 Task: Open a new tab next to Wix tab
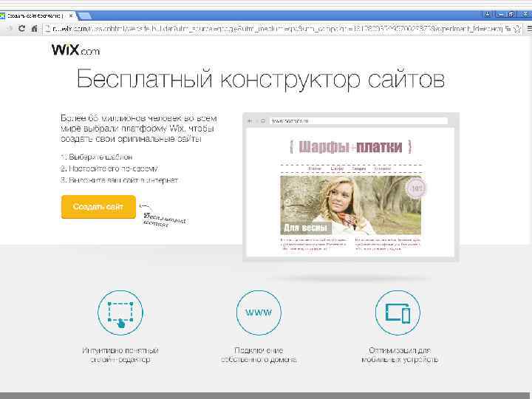coord(84,16)
